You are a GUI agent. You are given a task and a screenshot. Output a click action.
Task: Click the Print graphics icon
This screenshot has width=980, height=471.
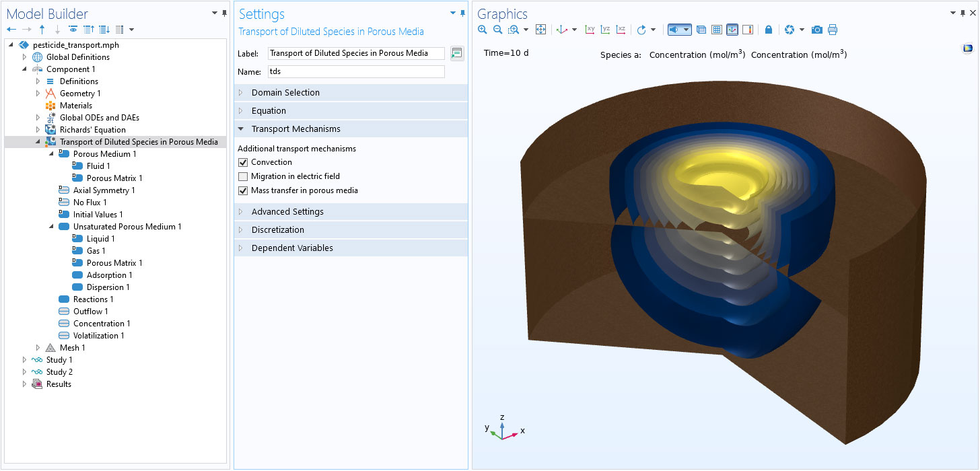pos(833,30)
